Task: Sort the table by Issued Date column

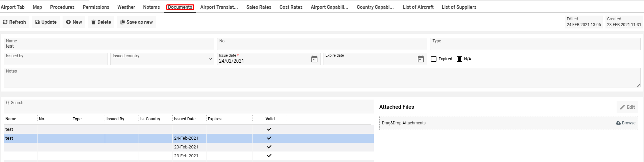Action: click(x=185, y=119)
